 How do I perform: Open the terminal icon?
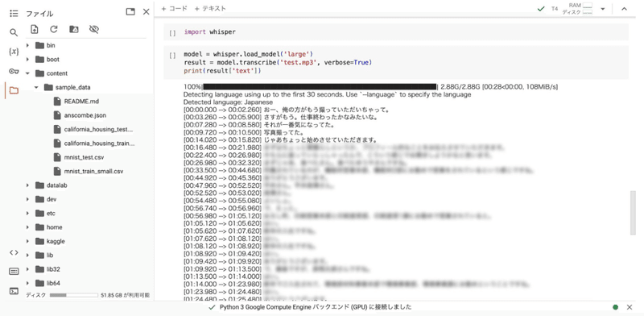coord(14,291)
